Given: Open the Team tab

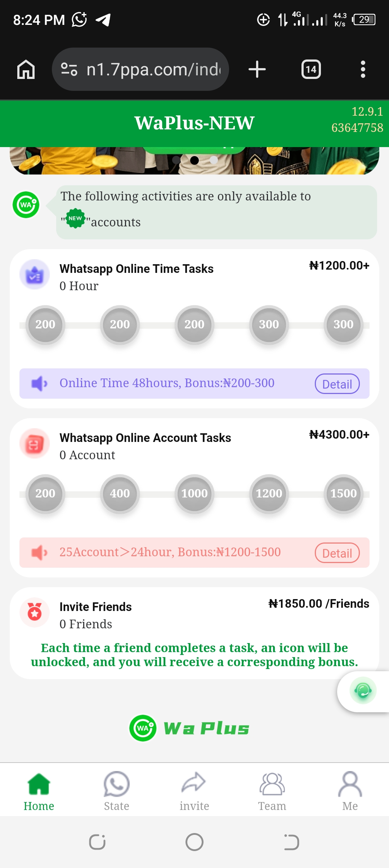Looking at the screenshot, I should [x=272, y=791].
